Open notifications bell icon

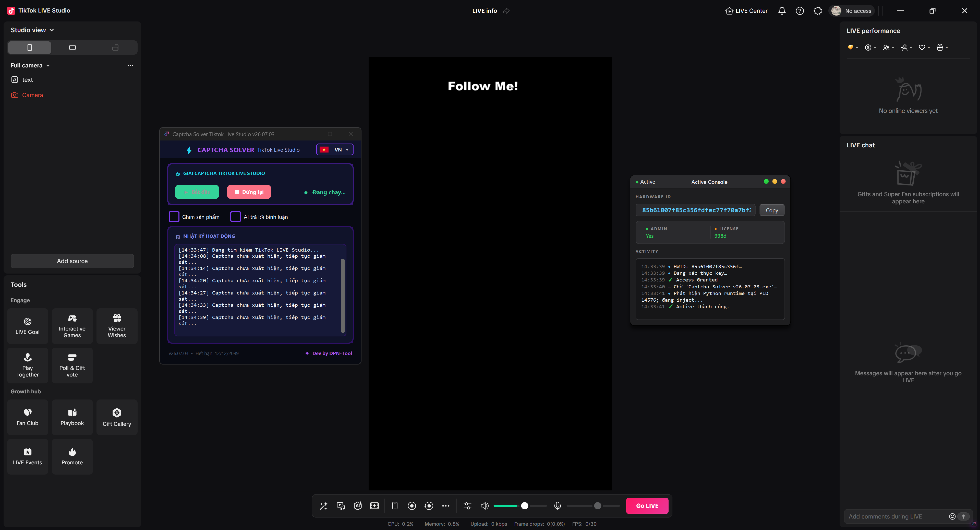[782, 11]
